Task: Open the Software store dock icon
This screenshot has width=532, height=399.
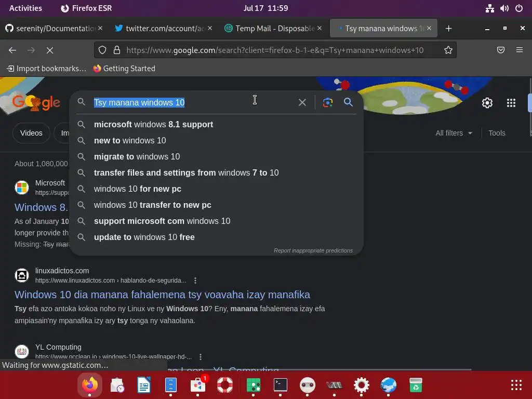Action: (198, 385)
